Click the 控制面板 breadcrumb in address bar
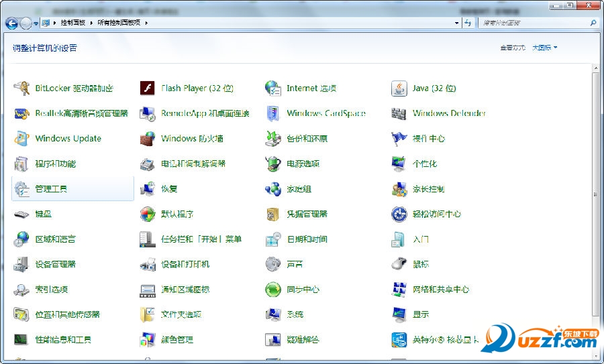This screenshot has width=604, height=364. (x=73, y=23)
